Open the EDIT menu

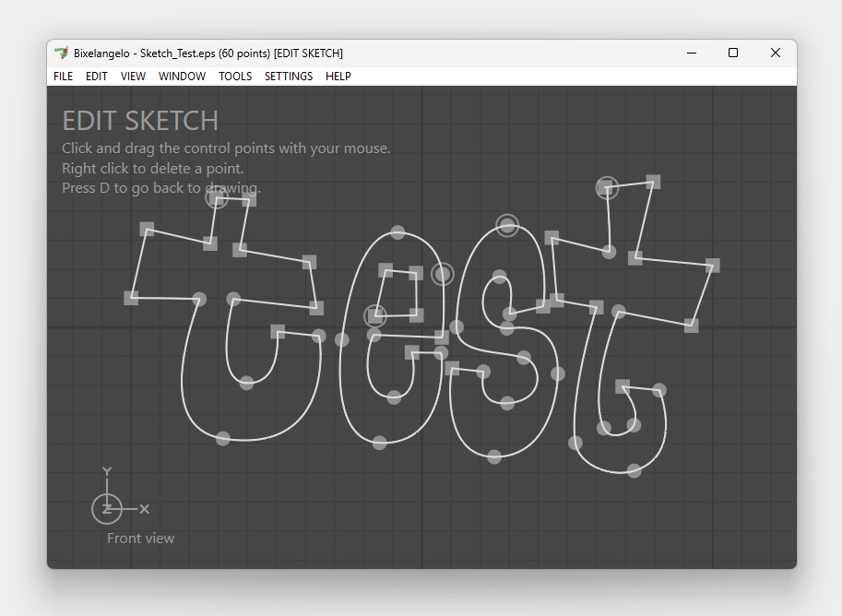click(97, 77)
